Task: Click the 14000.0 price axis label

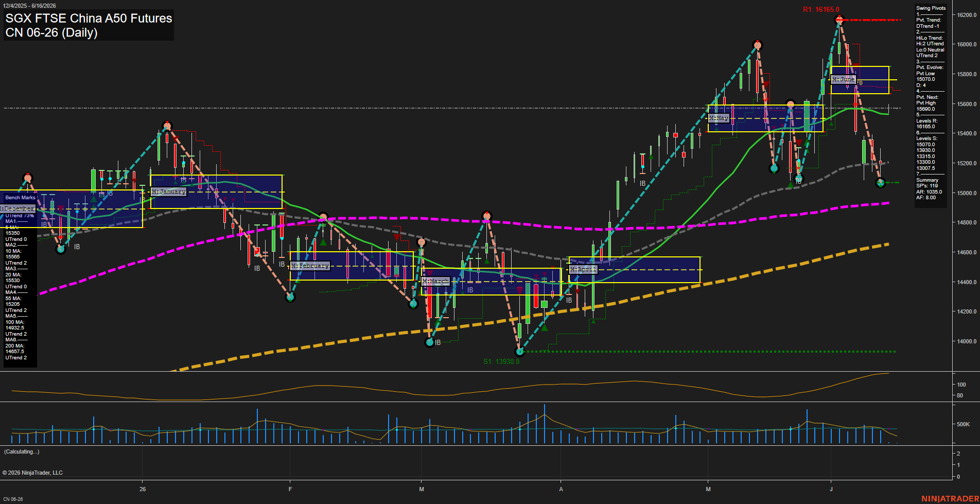Action: pyautogui.click(x=967, y=341)
